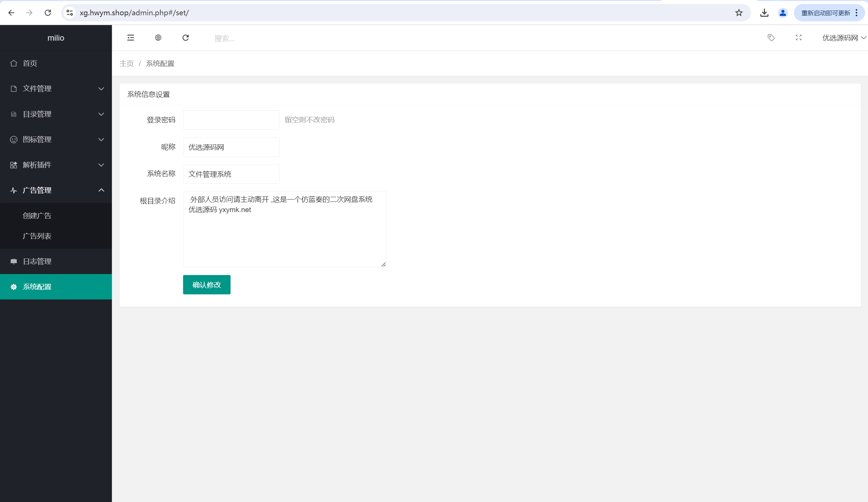Click into the 登录密码 input field
Screen dimensions: 868x502
231,120
